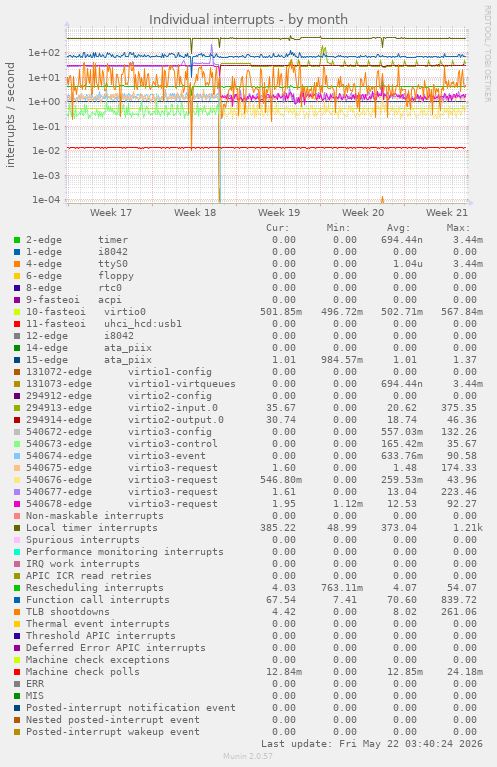The height and width of the screenshot is (767, 497).
Task: Click the orange 4-edge ttyS0 legend swatch
Action: 17,264
